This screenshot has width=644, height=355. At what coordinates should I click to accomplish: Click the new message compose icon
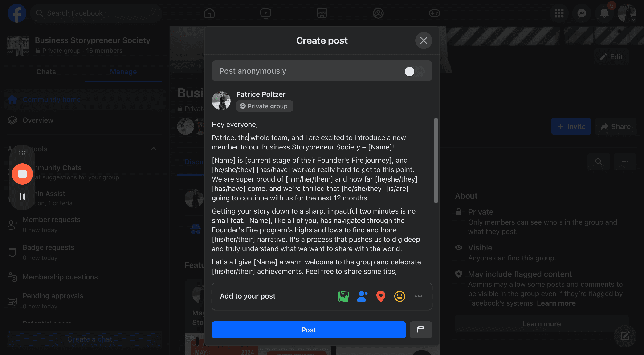pyautogui.click(x=625, y=336)
